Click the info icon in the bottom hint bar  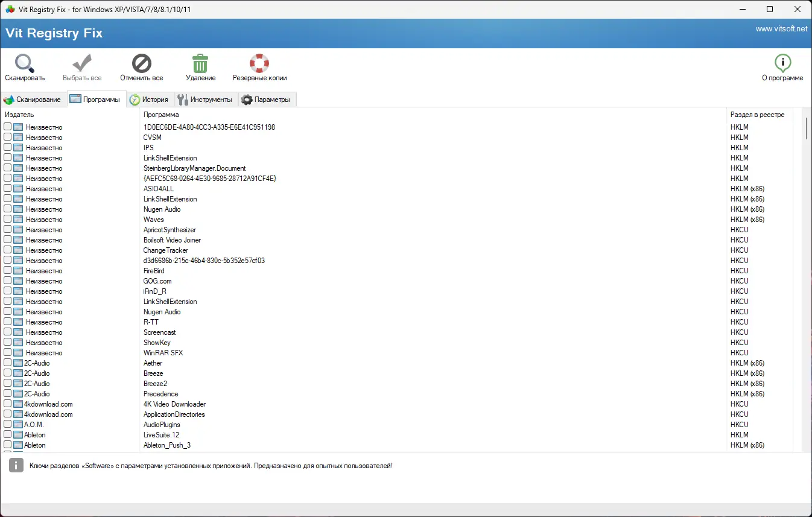click(17, 466)
